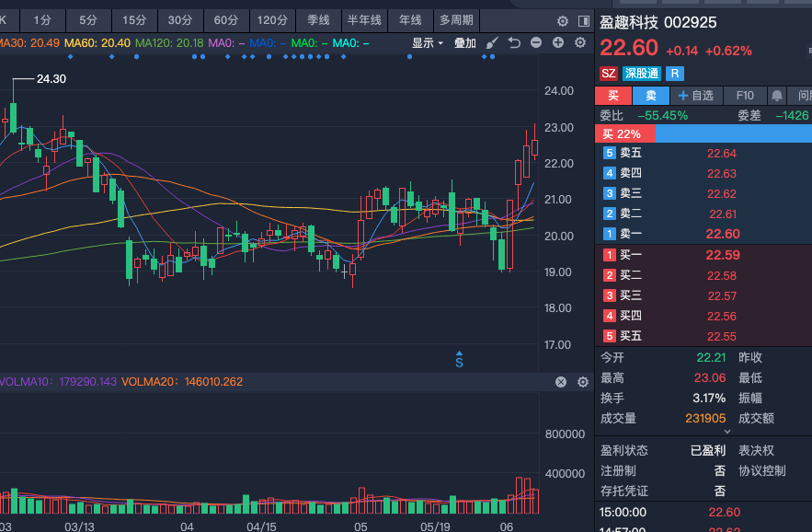Viewport: 812px width, 532px height.
Task: Click the SZ market tag
Action: point(609,73)
